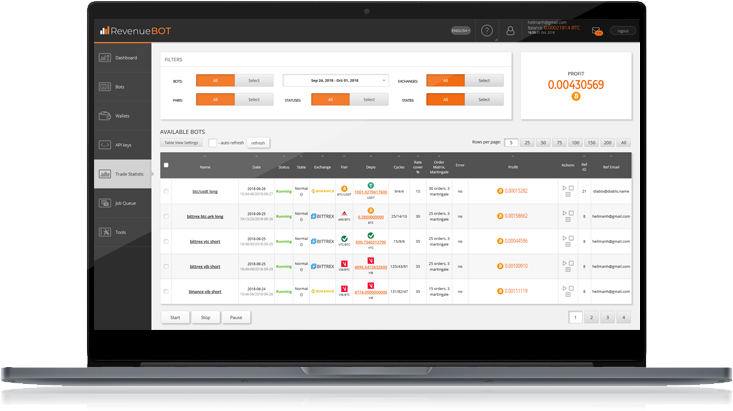Click the Dashboard sidebar icon

pyautogui.click(x=105, y=58)
